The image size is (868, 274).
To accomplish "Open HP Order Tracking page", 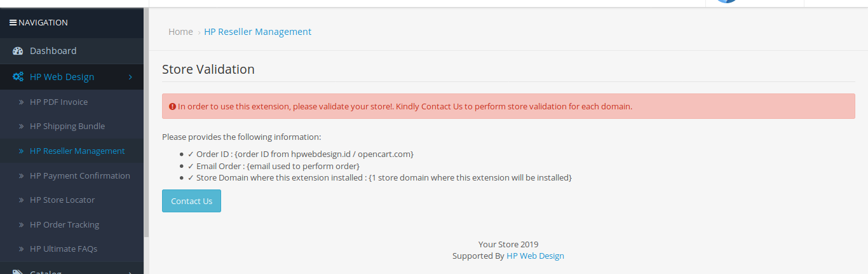I will click(x=64, y=225).
